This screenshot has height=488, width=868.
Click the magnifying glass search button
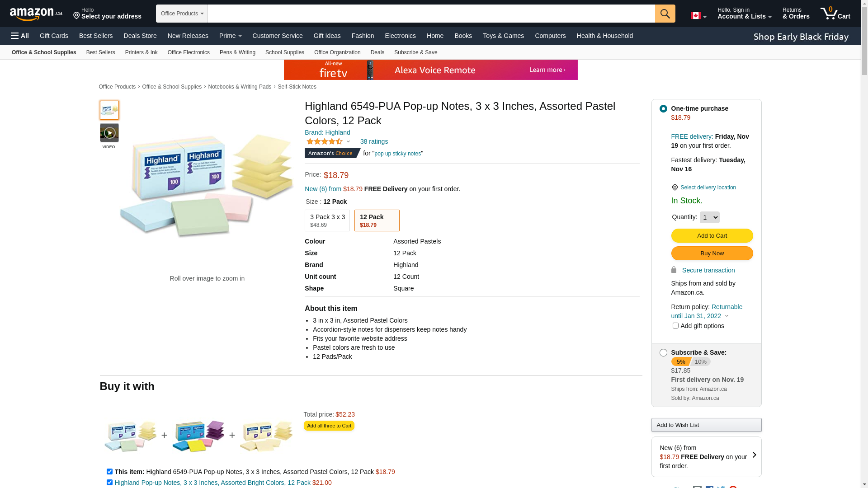pyautogui.click(x=665, y=14)
